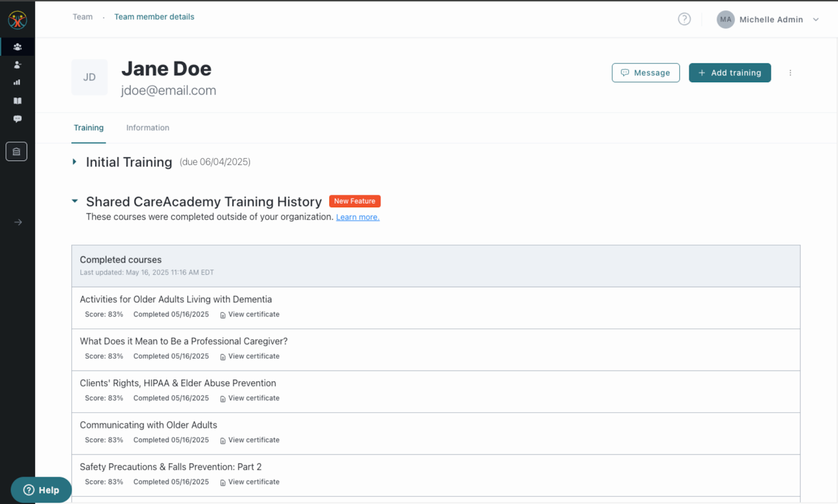Expand the sidebar with the arrow icon
Image resolution: width=838 pixels, height=504 pixels.
(18, 222)
